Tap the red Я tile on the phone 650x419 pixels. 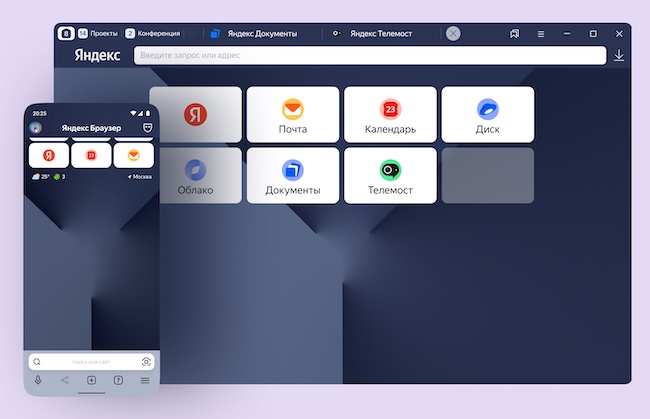click(x=49, y=155)
